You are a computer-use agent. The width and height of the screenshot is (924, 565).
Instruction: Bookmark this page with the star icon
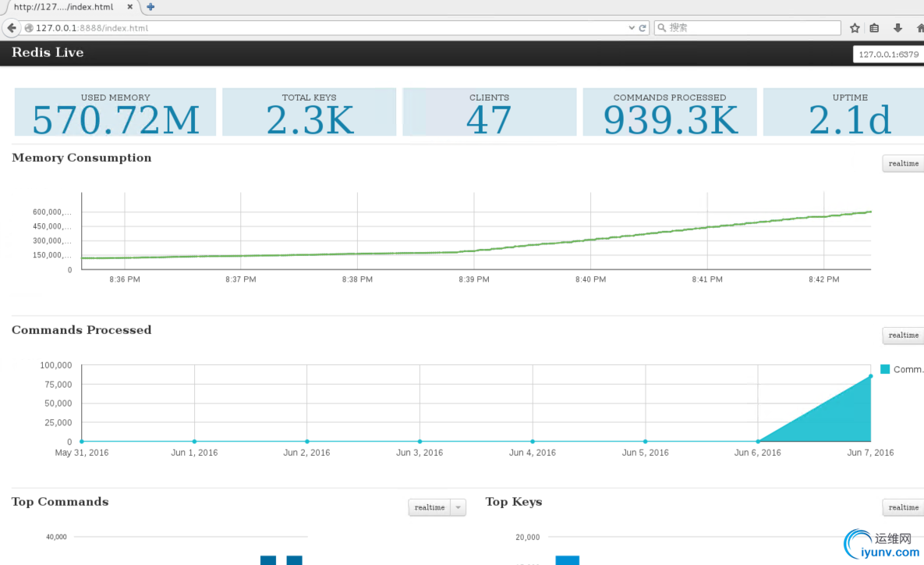click(855, 28)
